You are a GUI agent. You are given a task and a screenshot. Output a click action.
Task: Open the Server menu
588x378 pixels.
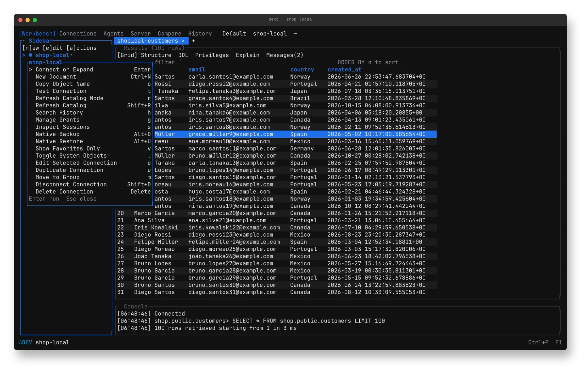pos(141,34)
